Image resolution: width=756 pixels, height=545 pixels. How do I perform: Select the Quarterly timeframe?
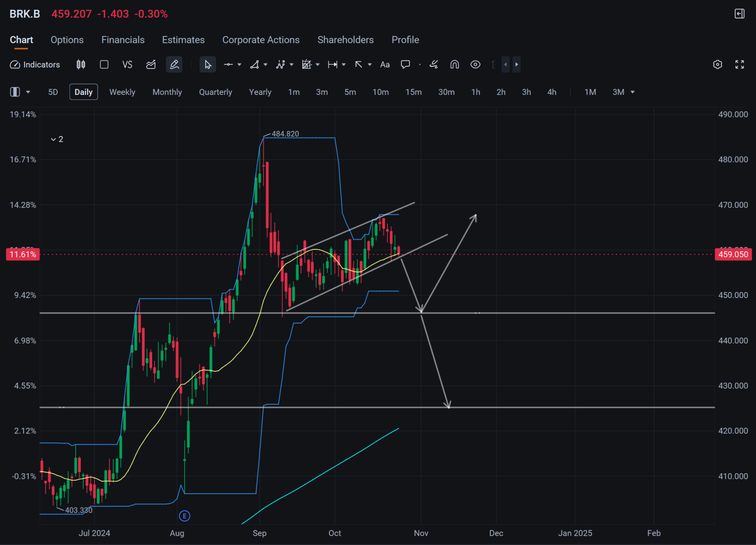215,92
